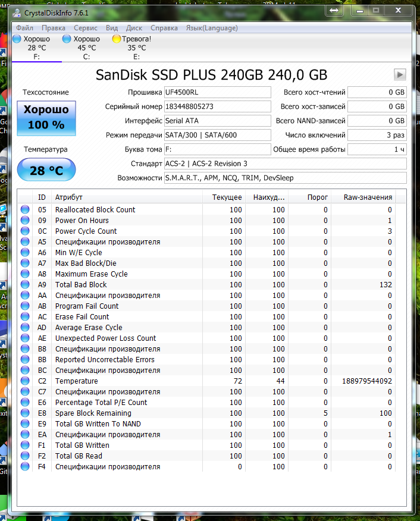This screenshot has height=521, width=420.
Task: Select the Maximum Erase Cycle text
Action: (92, 274)
